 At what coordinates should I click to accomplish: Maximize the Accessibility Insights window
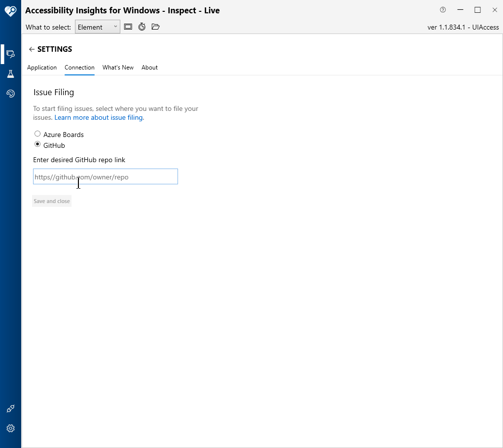pos(477,10)
